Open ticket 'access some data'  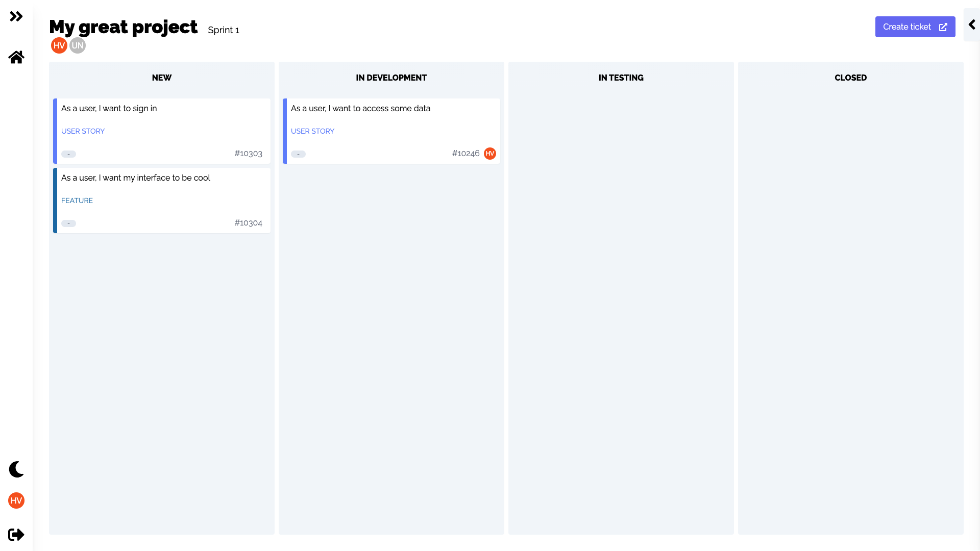[x=360, y=108]
